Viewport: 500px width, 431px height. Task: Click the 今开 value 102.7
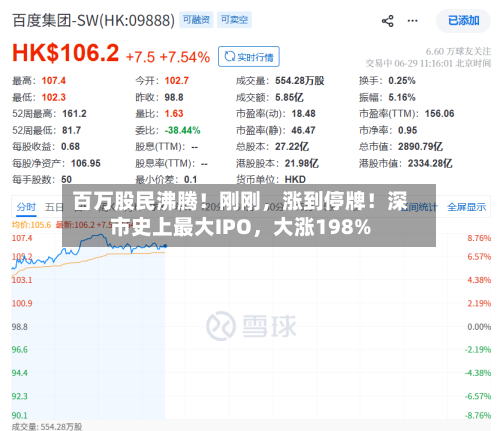pos(177,81)
